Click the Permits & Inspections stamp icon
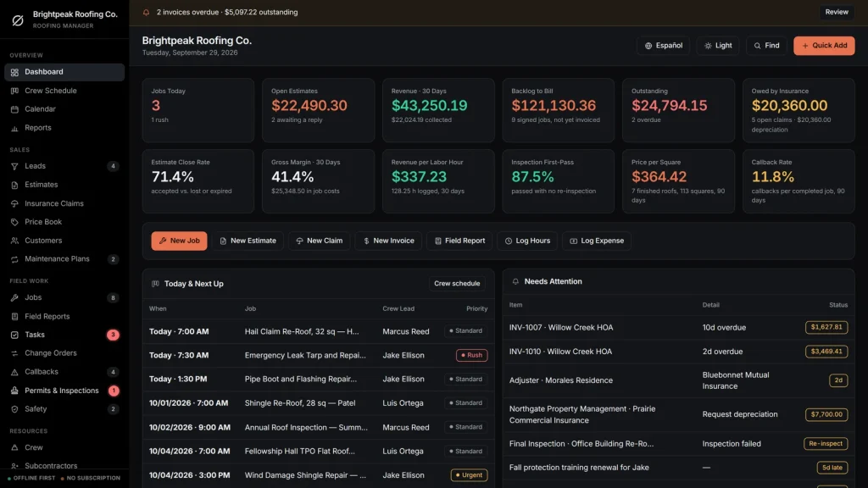Screen dimensions: 868x488 14,391
